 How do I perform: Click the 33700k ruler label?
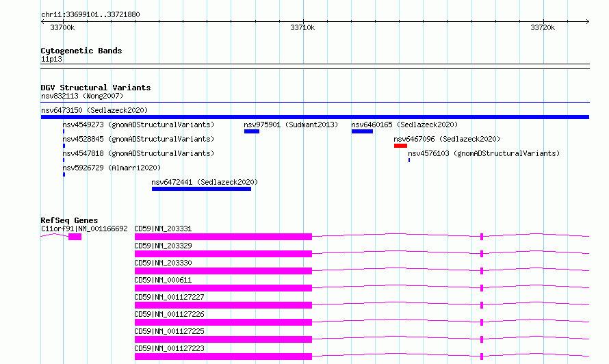(62, 27)
